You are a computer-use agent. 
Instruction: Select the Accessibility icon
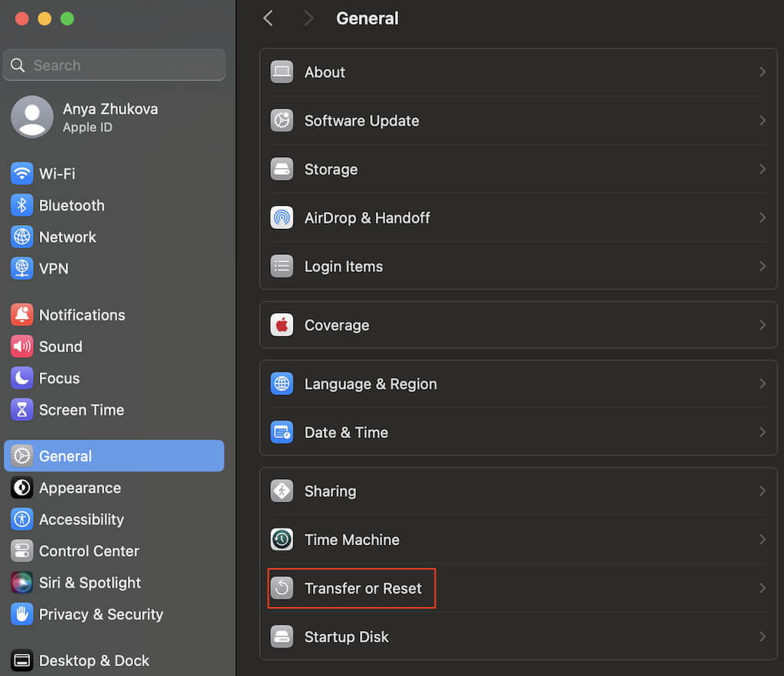pos(22,519)
